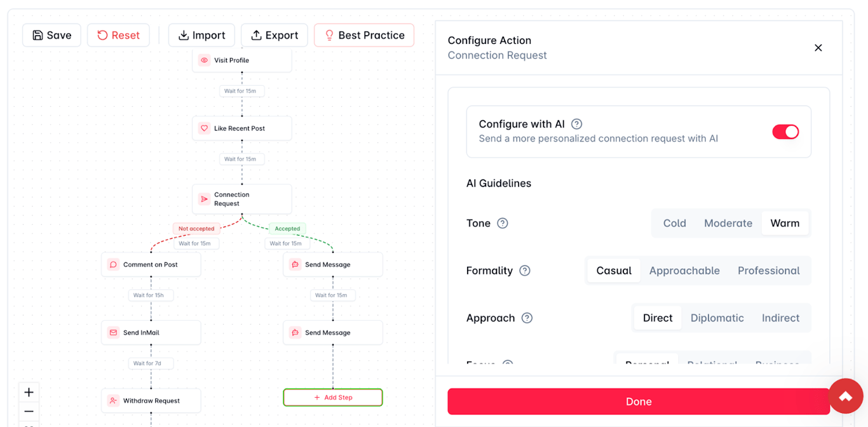
Task: Click the help icon beside Tone
Action: pos(503,223)
